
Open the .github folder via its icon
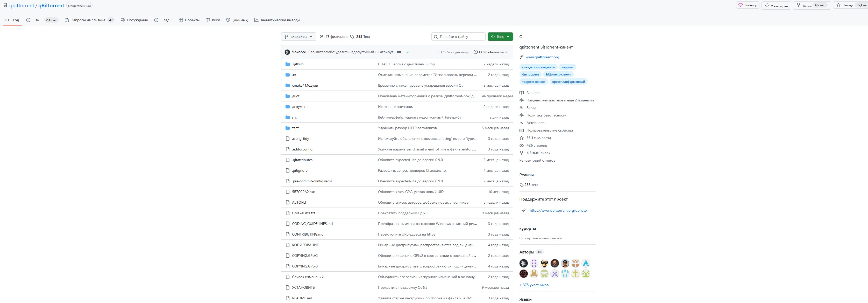287,64
